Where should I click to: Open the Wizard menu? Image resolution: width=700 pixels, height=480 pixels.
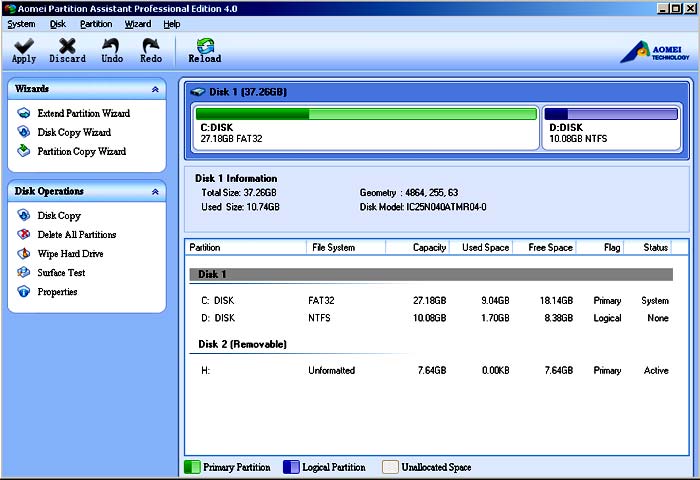click(x=138, y=23)
